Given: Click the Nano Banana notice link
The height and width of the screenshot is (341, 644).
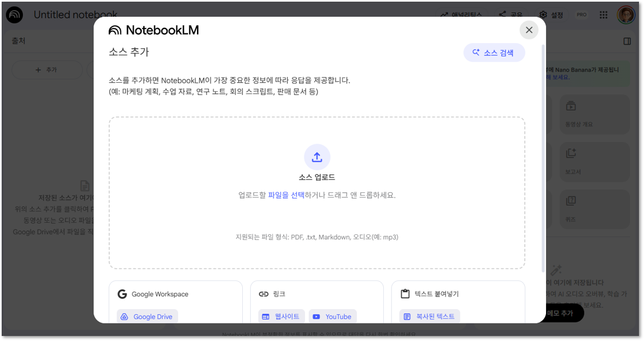Looking at the screenshot, I should click(558, 77).
